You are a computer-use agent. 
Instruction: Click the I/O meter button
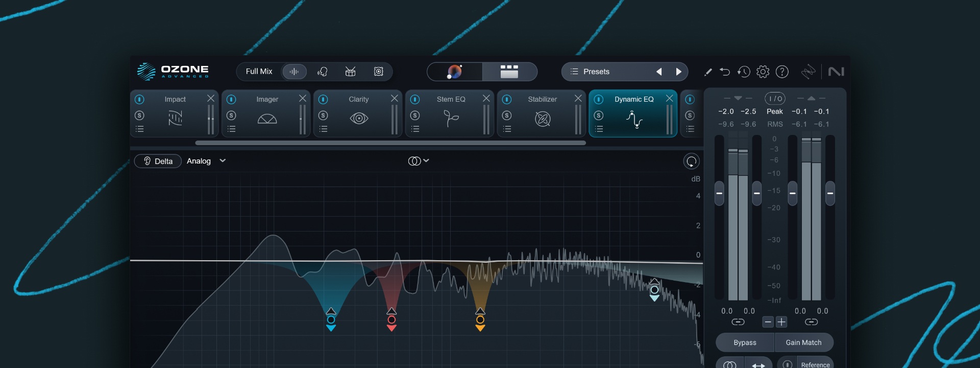(775, 98)
